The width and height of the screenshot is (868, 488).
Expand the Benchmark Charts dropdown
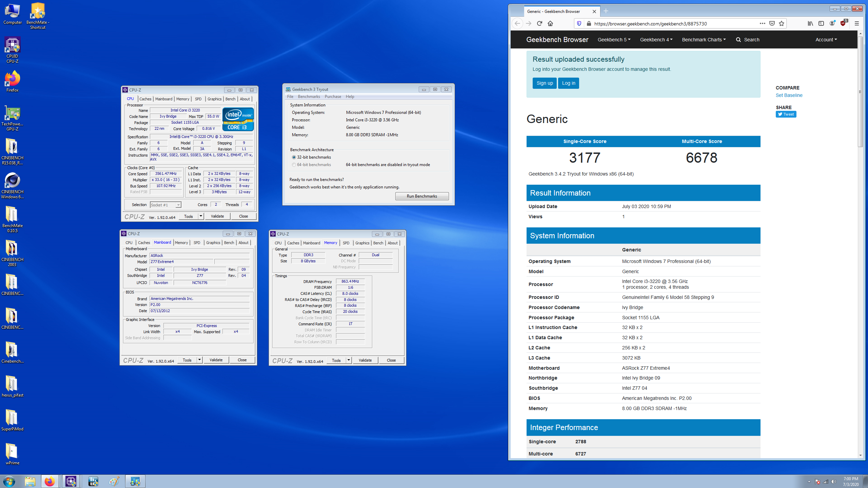pos(704,40)
